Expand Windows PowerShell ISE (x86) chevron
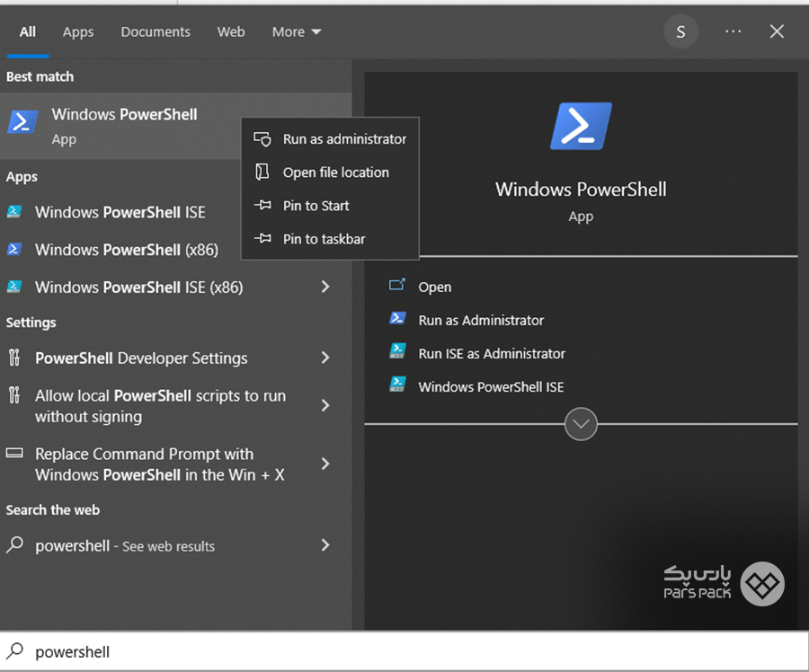Screen dimensions: 809x672 (325, 287)
